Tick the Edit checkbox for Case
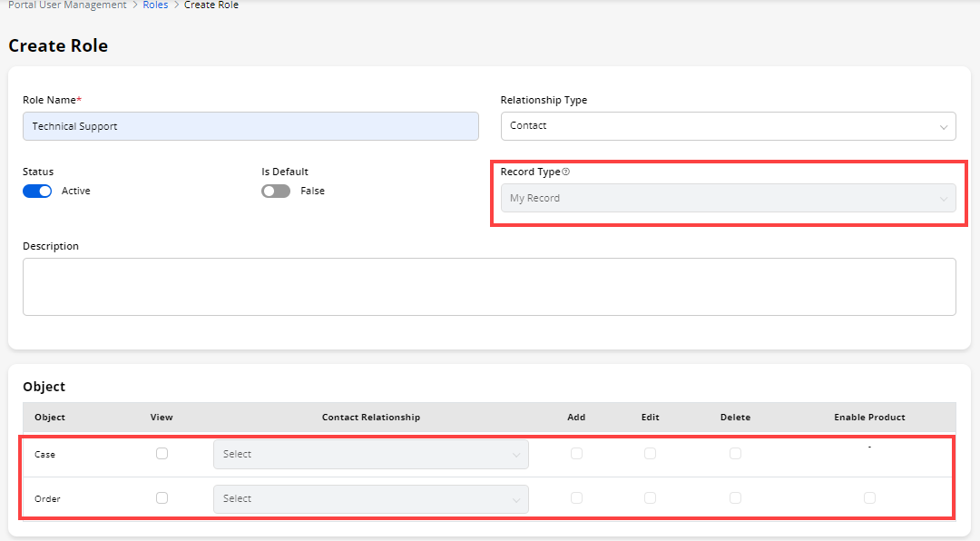Image resolution: width=980 pixels, height=541 pixels. point(650,453)
